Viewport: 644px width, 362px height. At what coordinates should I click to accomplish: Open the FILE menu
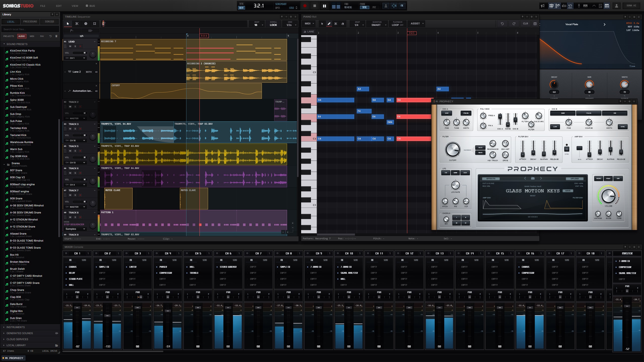click(x=43, y=6)
